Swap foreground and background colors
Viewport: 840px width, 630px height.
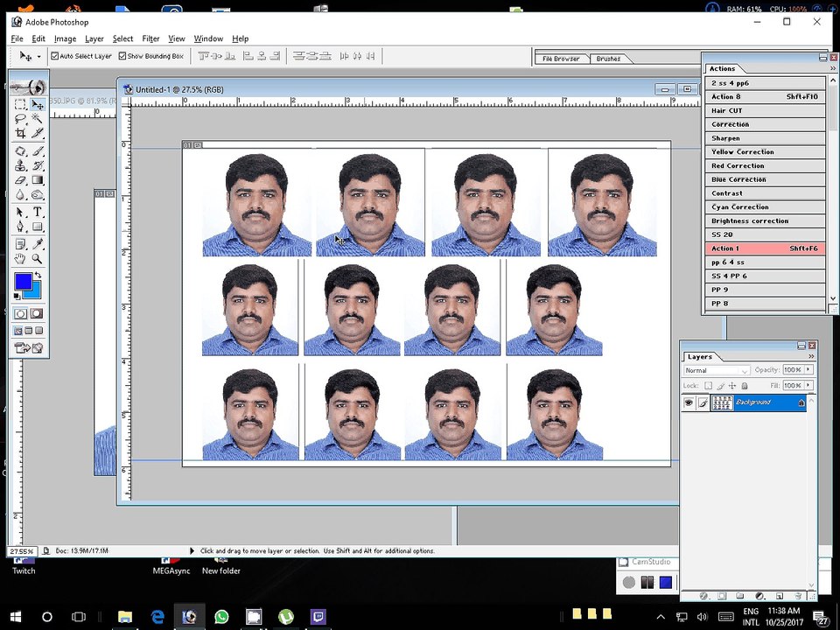point(38,275)
